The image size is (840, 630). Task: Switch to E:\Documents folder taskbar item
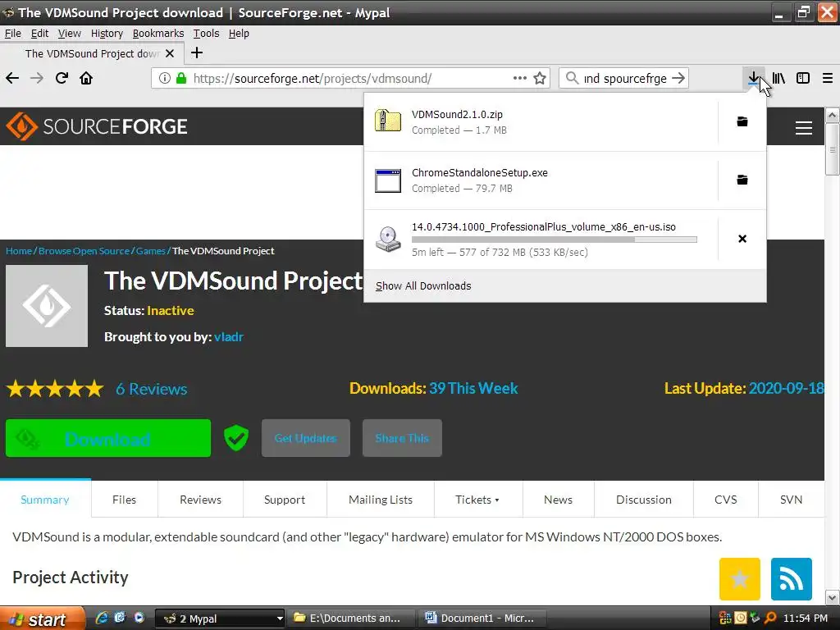351,619
